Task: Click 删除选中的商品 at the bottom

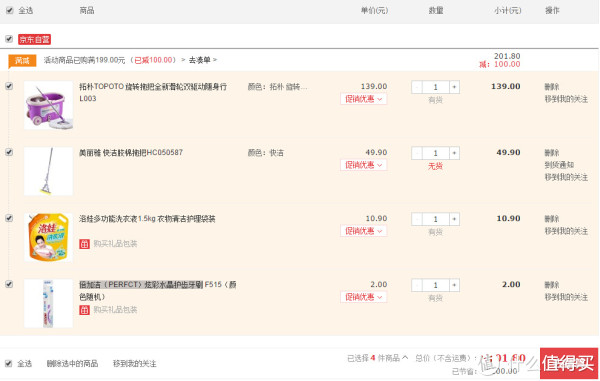Action: click(x=72, y=363)
